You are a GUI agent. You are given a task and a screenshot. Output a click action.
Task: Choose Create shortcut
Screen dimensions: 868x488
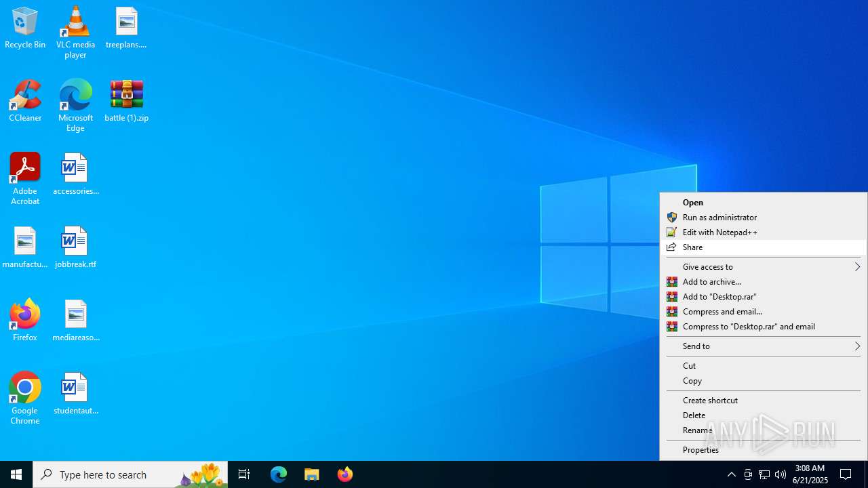pyautogui.click(x=764, y=401)
